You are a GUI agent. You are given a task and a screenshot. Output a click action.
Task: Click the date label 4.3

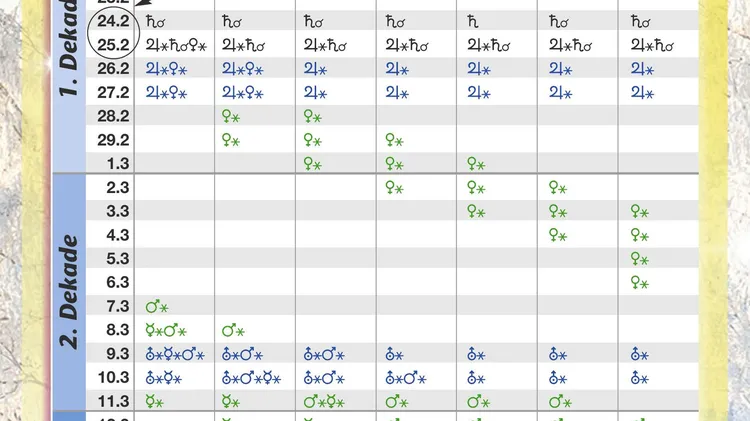click(x=118, y=235)
